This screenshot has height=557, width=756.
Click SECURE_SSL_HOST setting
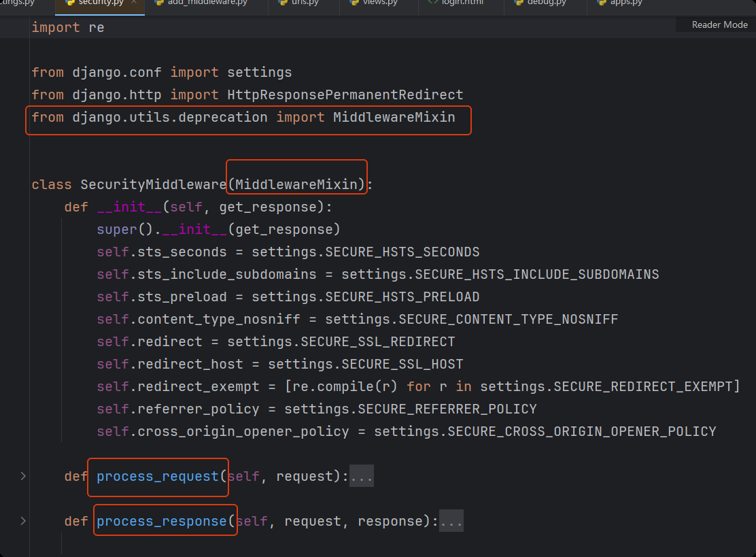coord(402,364)
